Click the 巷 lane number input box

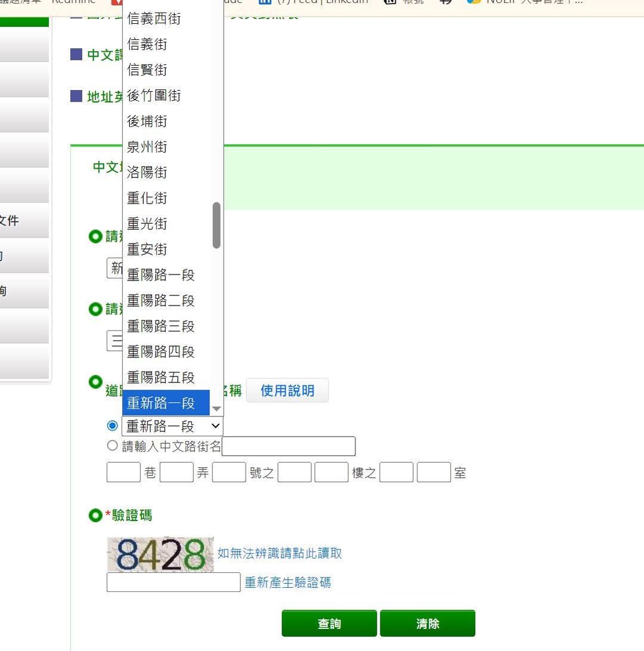[x=123, y=472]
